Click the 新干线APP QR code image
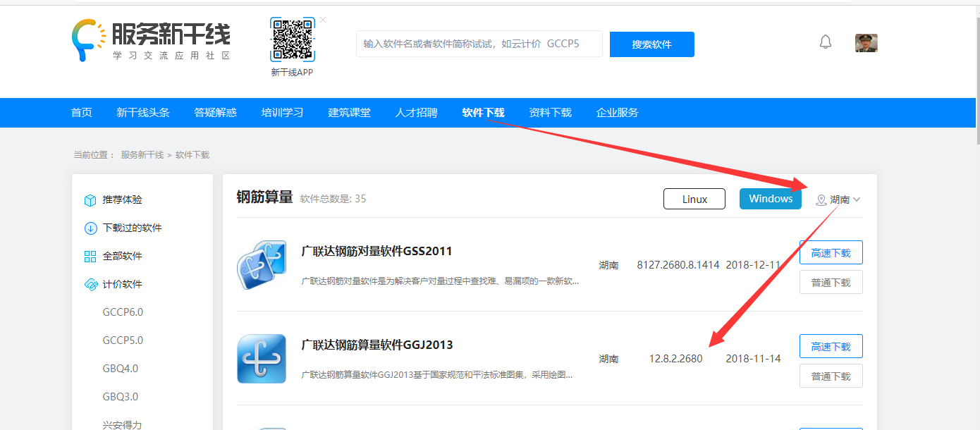Viewport: 980px width, 430px height. [292, 40]
